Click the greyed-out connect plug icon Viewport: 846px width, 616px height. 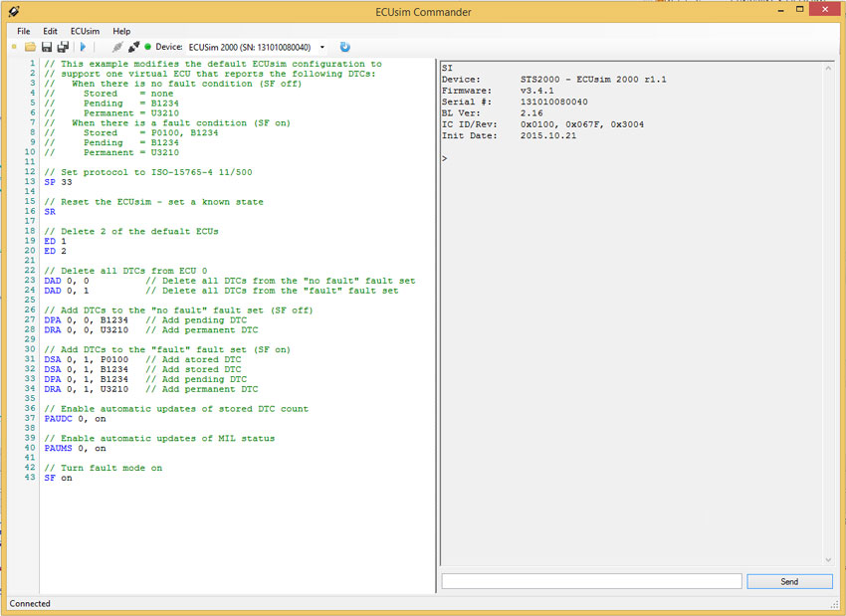(x=117, y=47)
